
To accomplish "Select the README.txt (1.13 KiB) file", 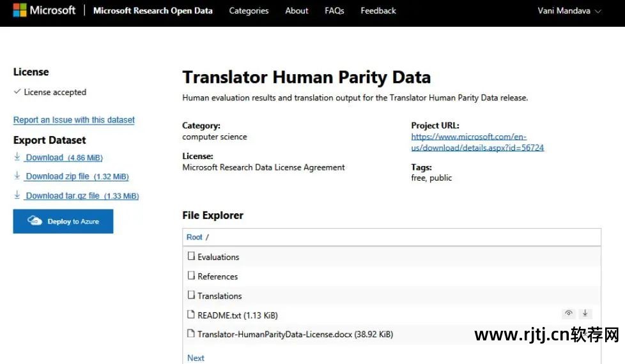I will [x=238, y=315].
